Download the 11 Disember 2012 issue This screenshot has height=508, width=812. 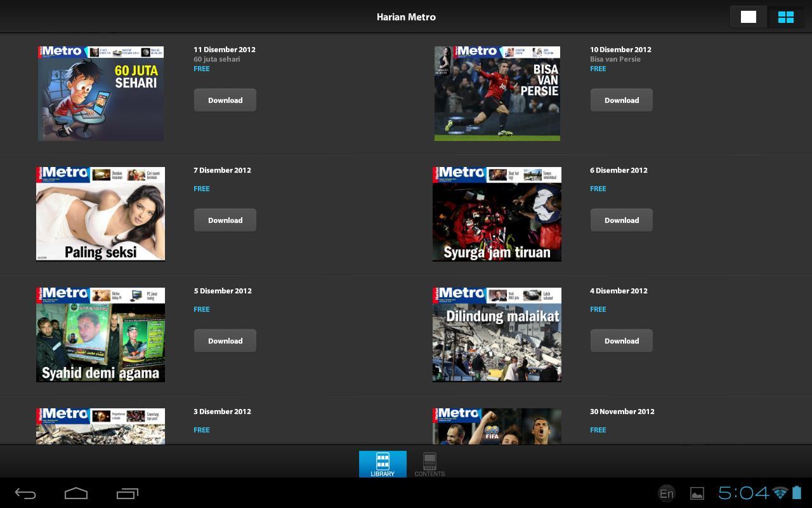[225, 100]
